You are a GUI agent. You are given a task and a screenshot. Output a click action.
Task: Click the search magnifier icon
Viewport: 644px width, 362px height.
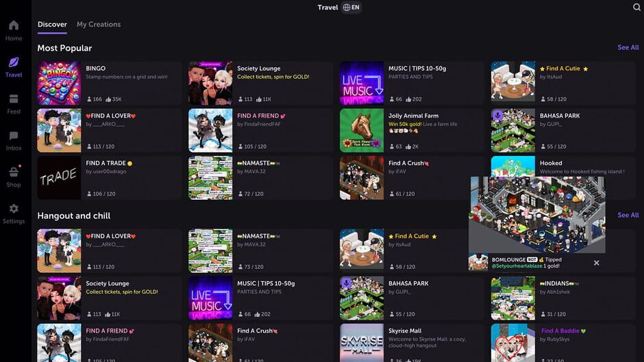click(x=636, y=8)
